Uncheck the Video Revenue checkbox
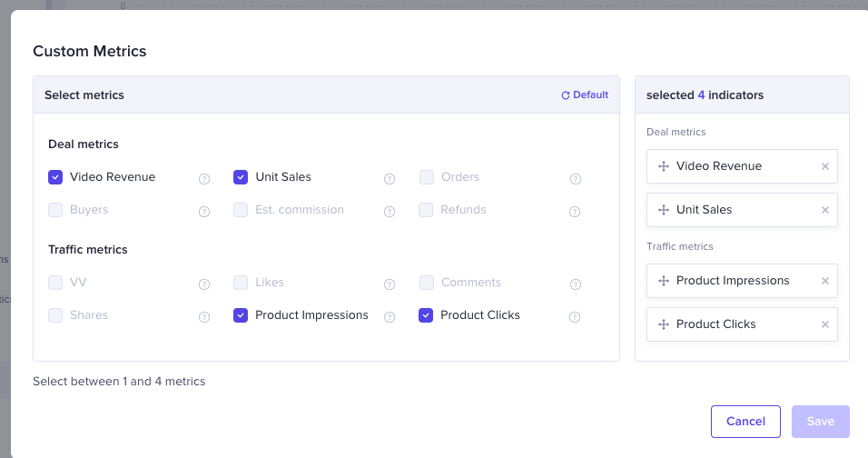The width and height of the screenshot is (868, 458). coord(55,177)
